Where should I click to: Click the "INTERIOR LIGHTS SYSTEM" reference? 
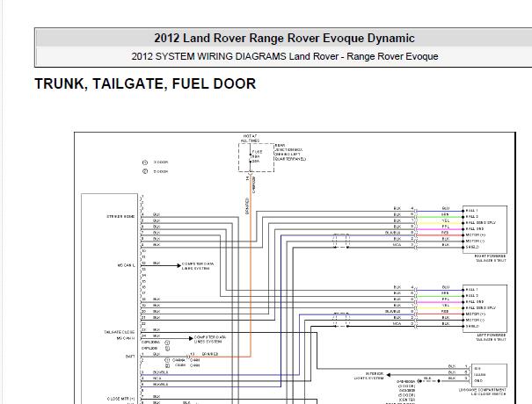[x=369, y=376]
